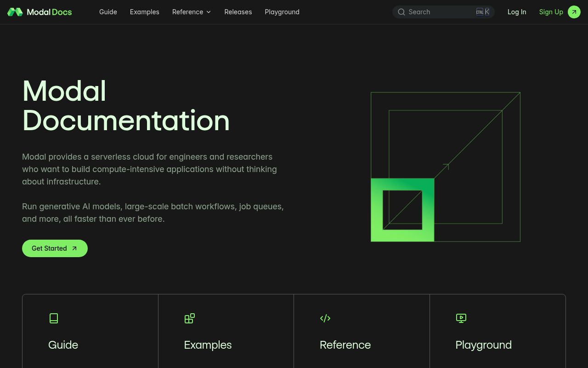Click the CTRL K shortcut badge
Viewport: 588px width, 368px height.
(x=483, y=12)
